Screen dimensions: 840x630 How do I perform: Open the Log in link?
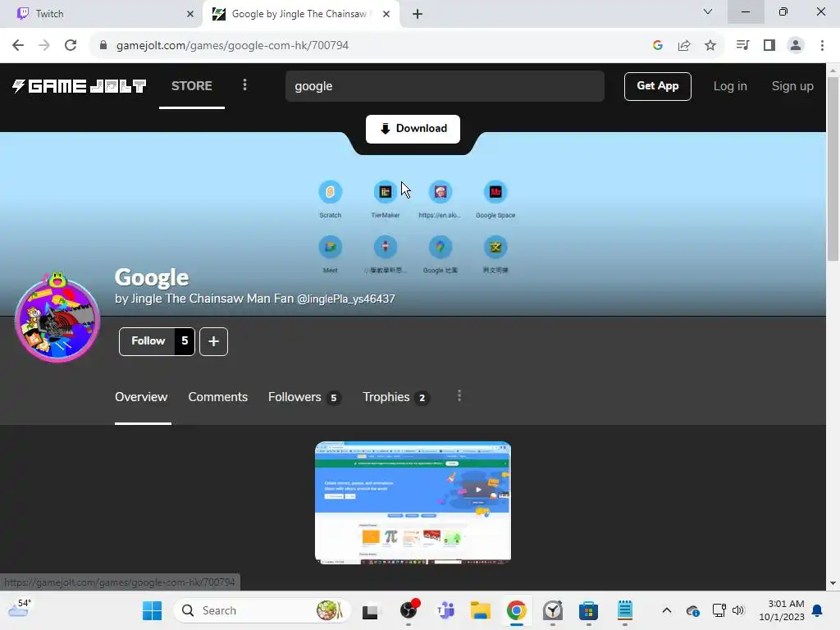[x=729, y=86]
